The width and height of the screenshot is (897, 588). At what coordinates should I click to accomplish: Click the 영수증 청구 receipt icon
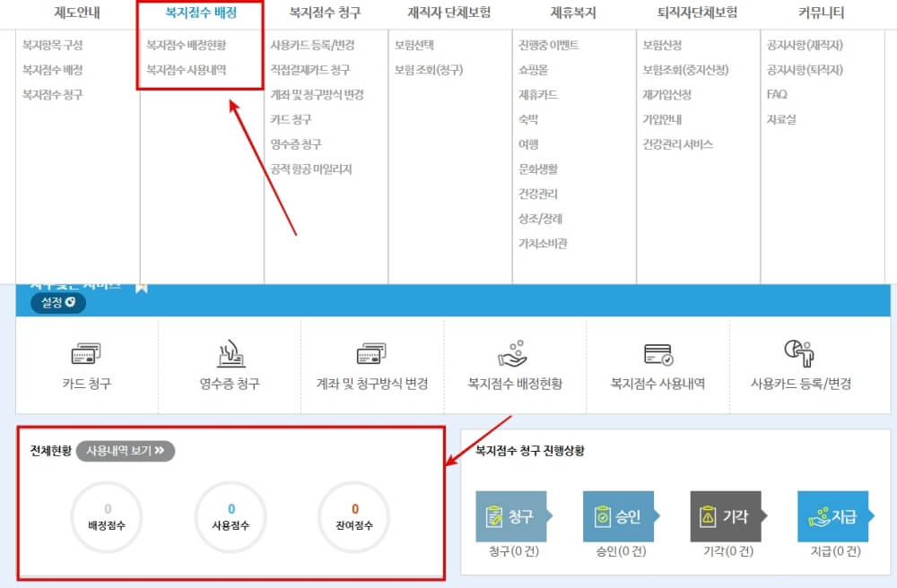coord(231,353)
